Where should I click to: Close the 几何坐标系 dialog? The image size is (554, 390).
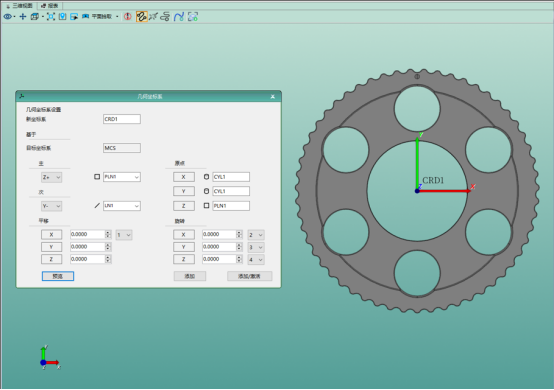[273, 96]
